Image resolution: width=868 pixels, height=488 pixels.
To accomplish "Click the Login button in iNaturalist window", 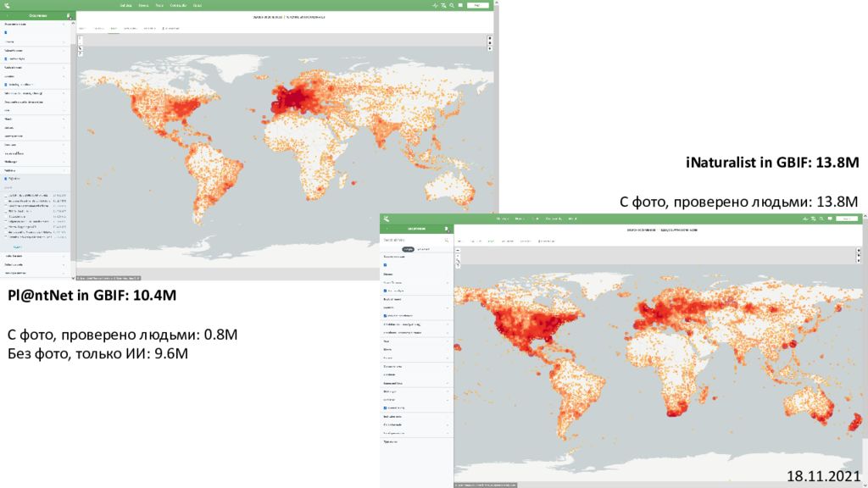I will point(847,219).
